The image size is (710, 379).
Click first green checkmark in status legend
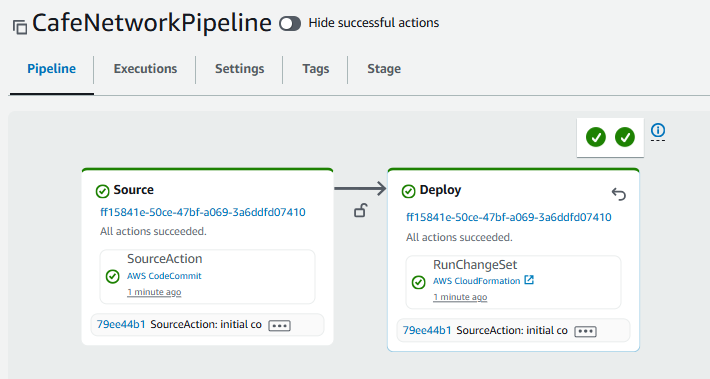pyautogui.click(x=596, y=137)
